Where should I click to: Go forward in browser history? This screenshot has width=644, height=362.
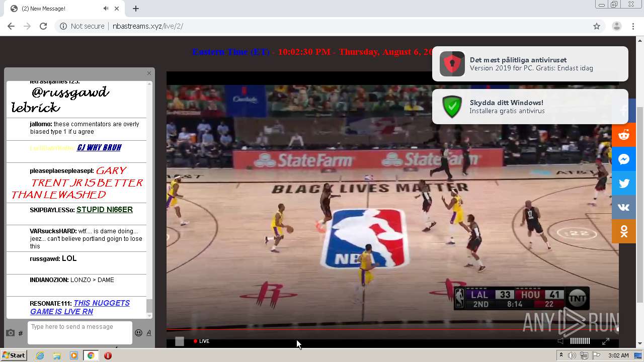point(27,26)
